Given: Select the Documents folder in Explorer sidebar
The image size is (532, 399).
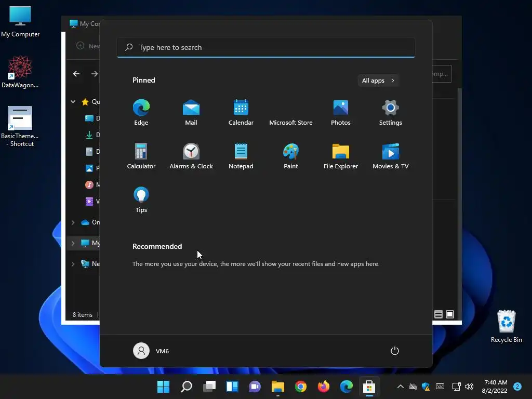Looking at the screenshot, I should pyautogui.click(x=91, y=152).
